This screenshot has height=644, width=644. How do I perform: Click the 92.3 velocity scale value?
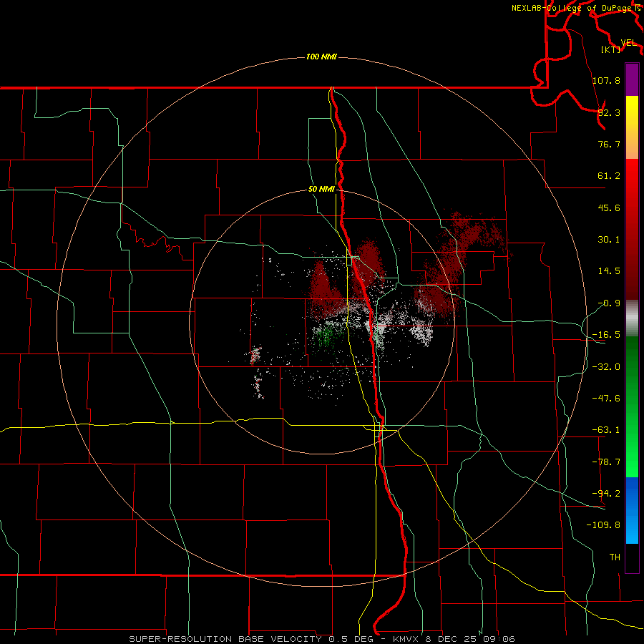[609, 112]
